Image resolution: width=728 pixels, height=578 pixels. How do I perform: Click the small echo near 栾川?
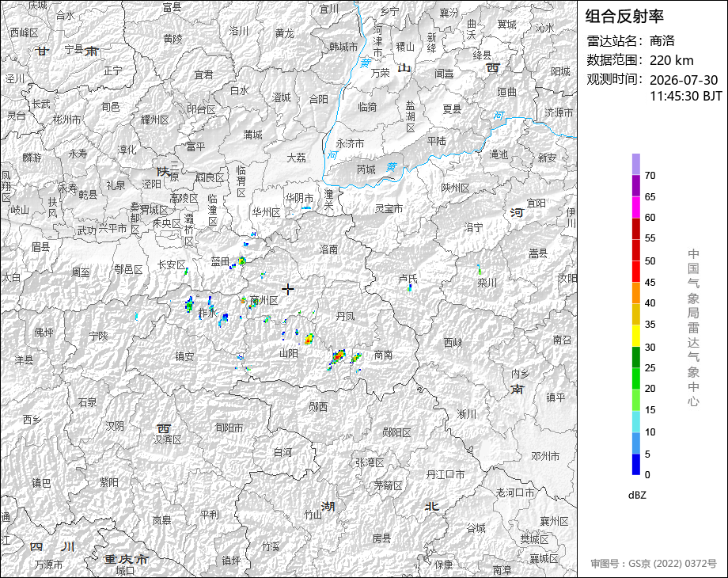(x=480, y=269)
